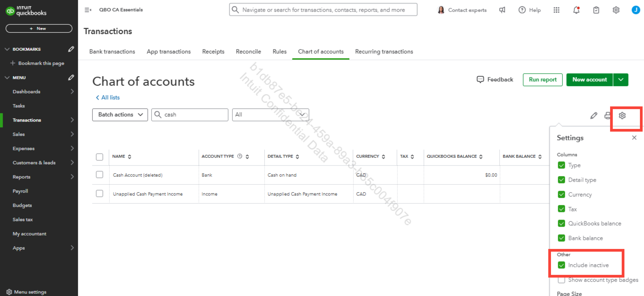Uncheck the Include inactive checkbox
Viewport: 644px width, 296px height.
coord(561,265)
